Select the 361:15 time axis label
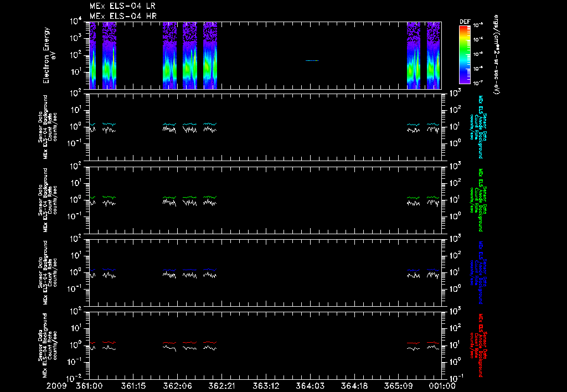 coord(133,386)
